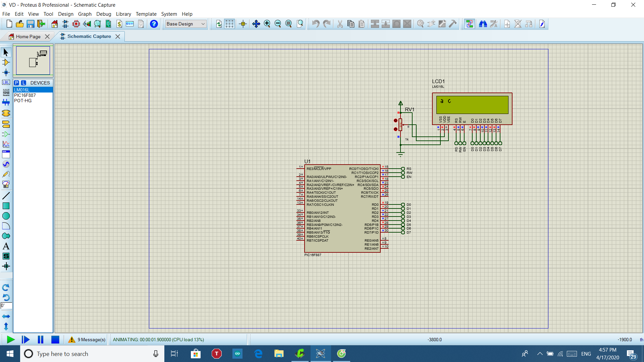Click the overview preview thumbnail

tap(33, 60)
